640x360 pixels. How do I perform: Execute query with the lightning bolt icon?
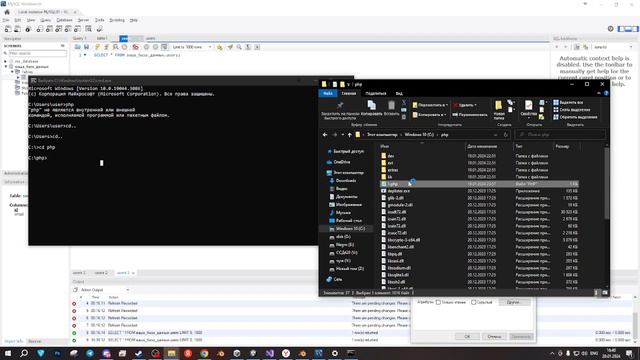[x=97, y=47]
